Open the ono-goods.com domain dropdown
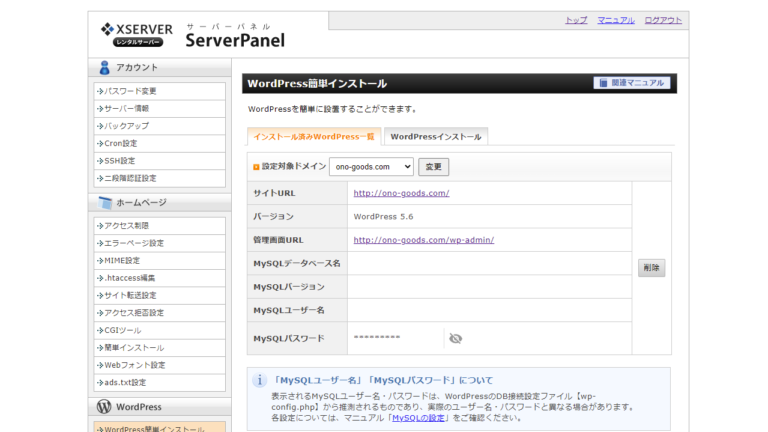Image resolution: width=768 pixels, height=432 pixels. [x=373, y=167]
